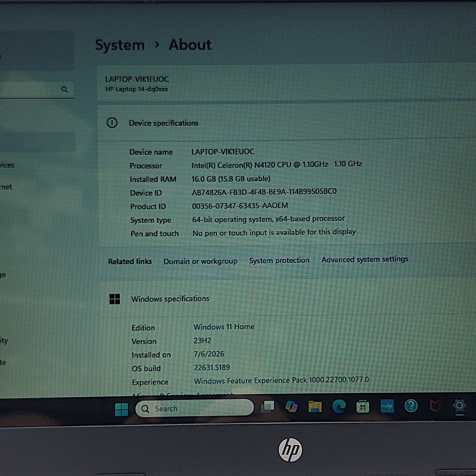This screenshot has height=476, width=476.
Task: Click the settings search magnifier icon
Action: pos(65,90)
